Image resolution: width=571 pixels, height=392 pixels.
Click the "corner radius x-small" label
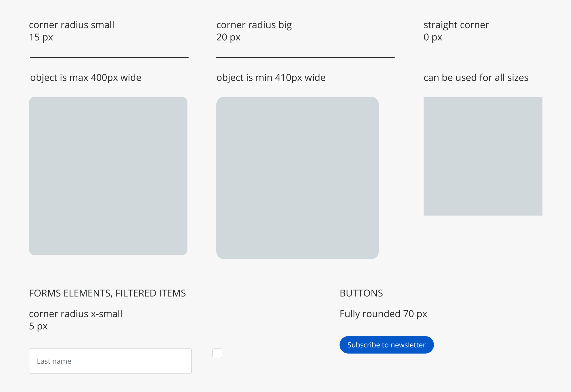75,314
